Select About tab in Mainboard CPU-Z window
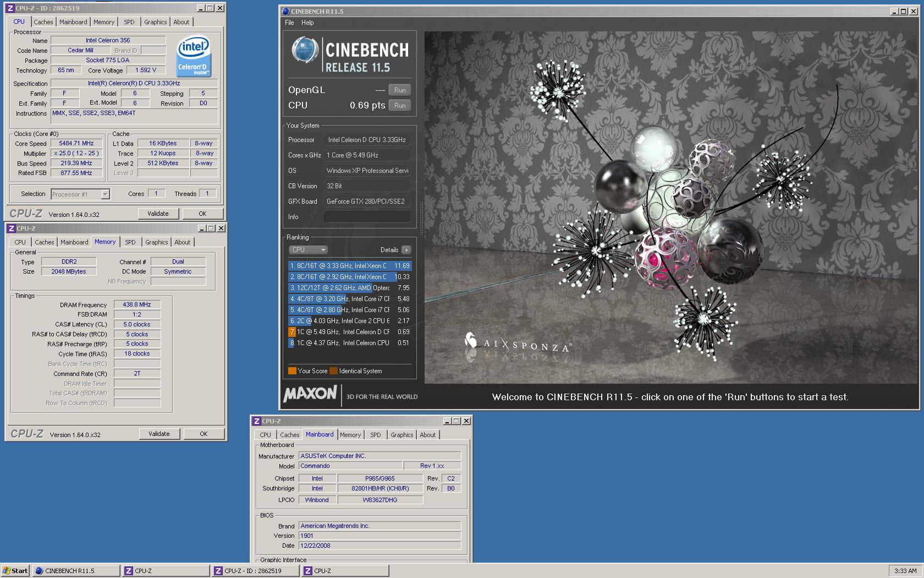This screenshot has width=924, height=578. pyautogui.click(x=428, y=435)
